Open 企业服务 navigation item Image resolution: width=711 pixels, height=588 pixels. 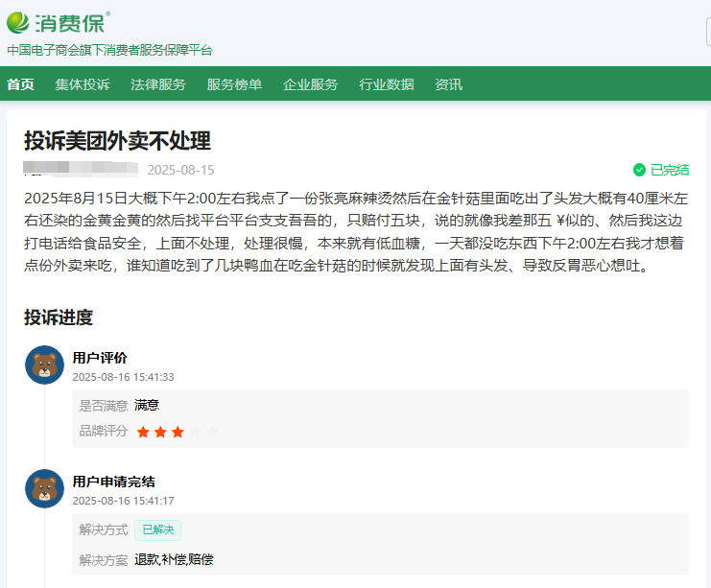point(311,84)
